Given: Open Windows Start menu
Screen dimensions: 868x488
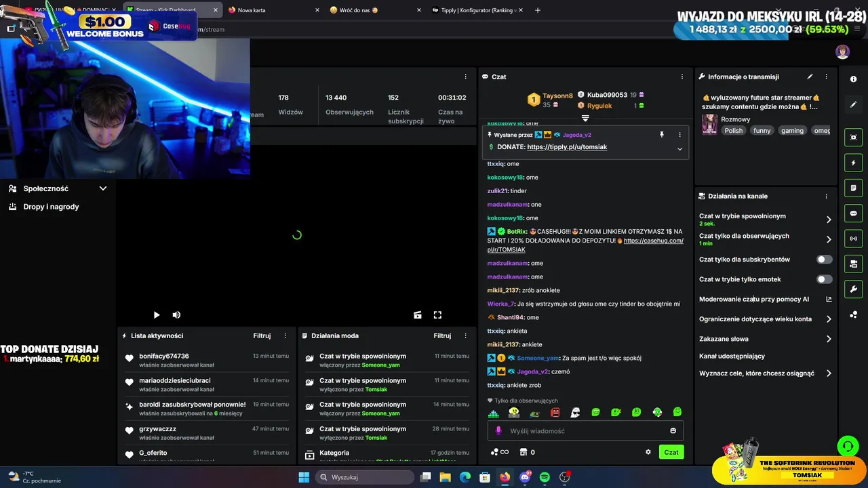Looking at the screenshot, I should [x=304, y=477].
